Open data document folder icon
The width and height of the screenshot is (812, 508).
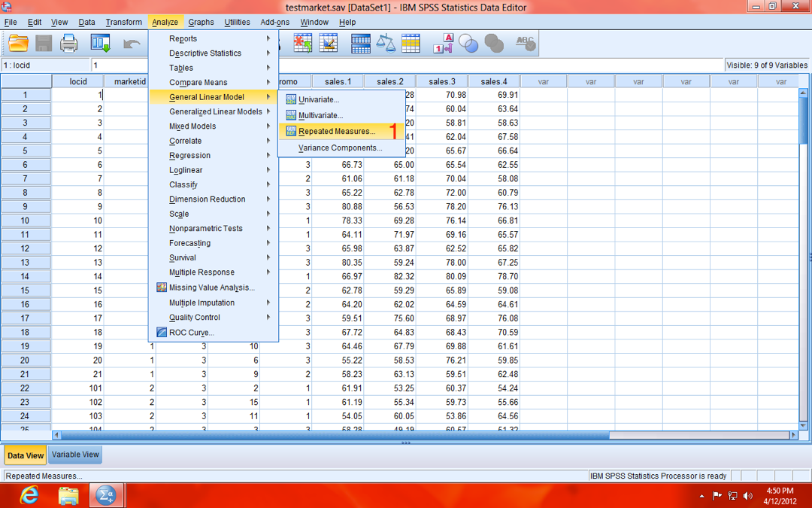[x=18, y=43]
